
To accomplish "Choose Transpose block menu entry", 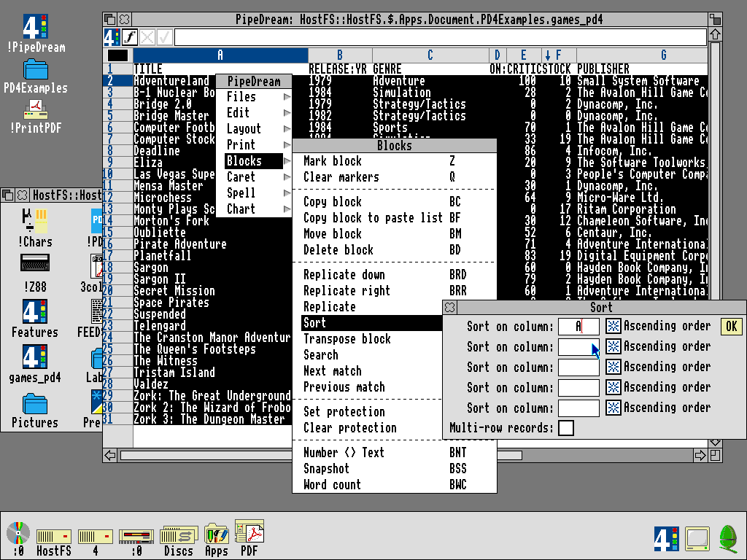I will click(x=368, y=339).
